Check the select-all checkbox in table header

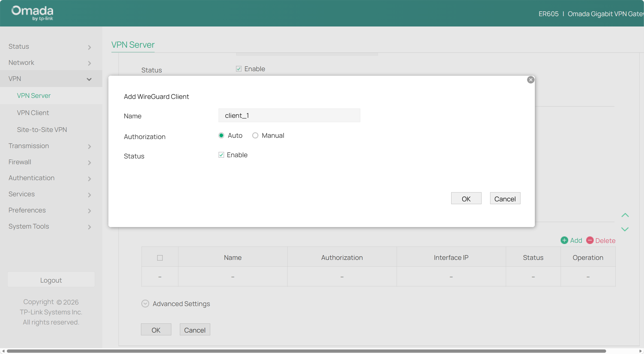(160, 258)
